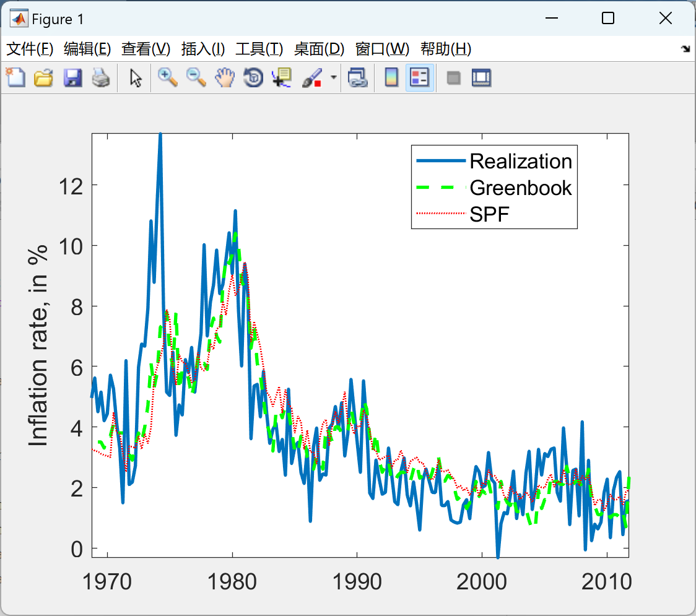Minimize the Figure 1 window

(551, 18)
